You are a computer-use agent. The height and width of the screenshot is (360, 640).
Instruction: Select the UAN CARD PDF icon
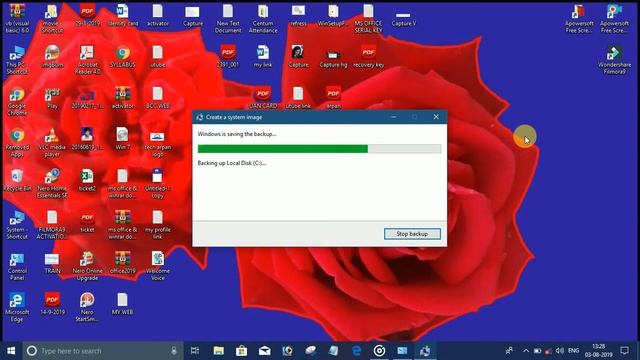263,98
